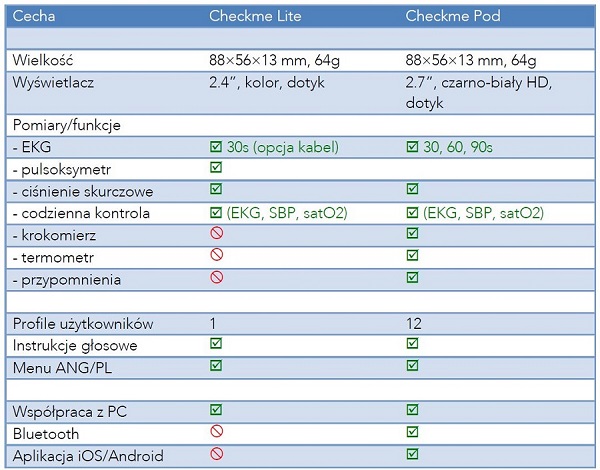The image size is (600, 470).
Task: Click the pulsoksymetr checkmark under Checkme Lite
Action: click(x=216, y=169)
